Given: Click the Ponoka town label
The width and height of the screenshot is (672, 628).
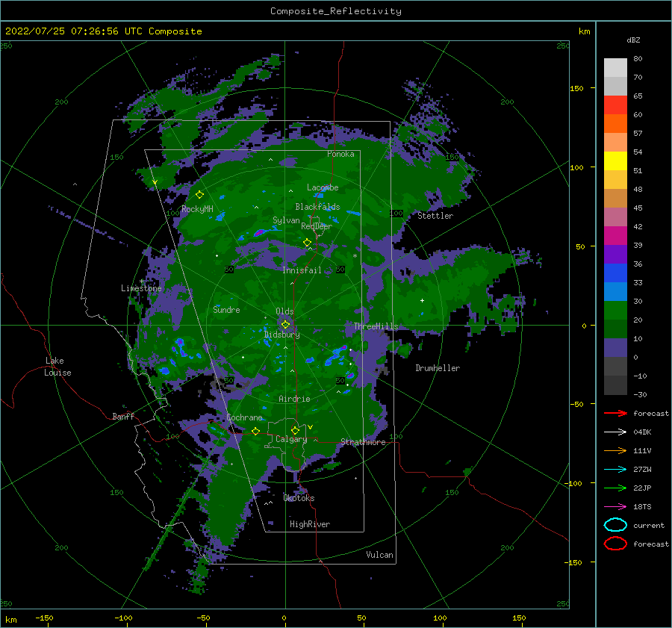Looking at the screenshot, I should [340, 154].
